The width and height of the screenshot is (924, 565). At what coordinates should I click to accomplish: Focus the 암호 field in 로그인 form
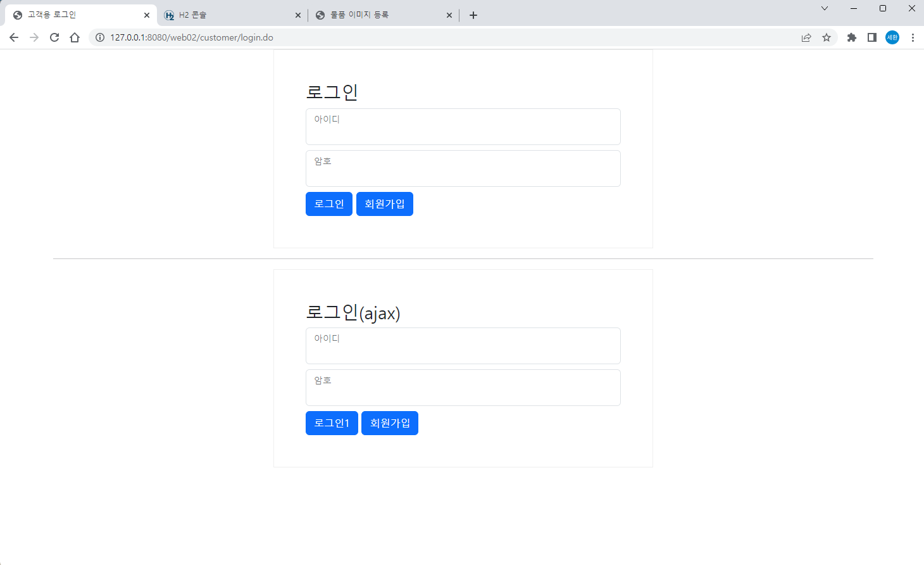pos(463,168)
